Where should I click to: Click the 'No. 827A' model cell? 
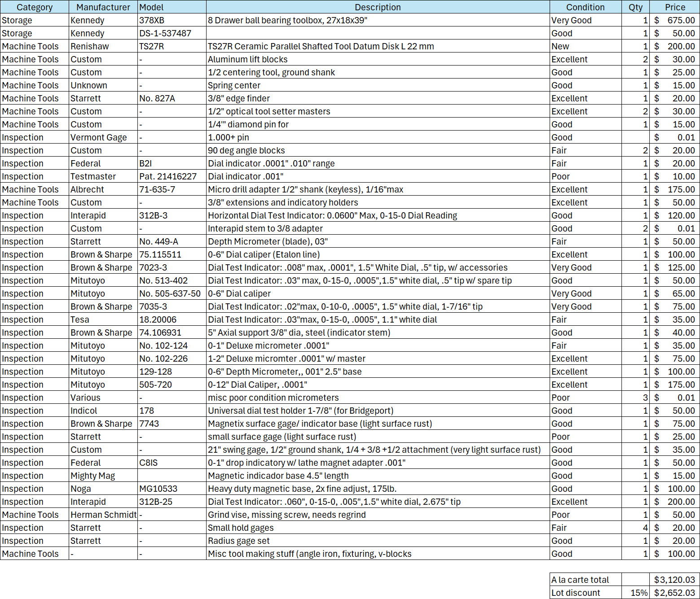(172, 98)
